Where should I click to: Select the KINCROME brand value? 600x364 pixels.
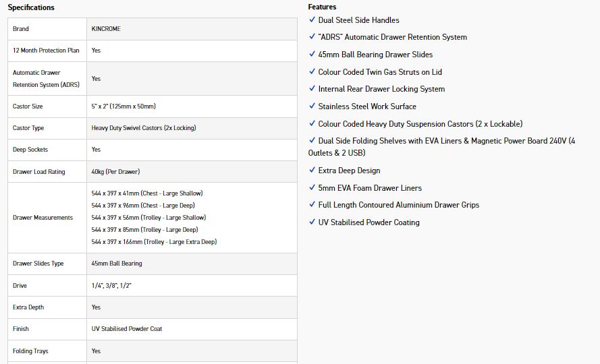[107, 29]
